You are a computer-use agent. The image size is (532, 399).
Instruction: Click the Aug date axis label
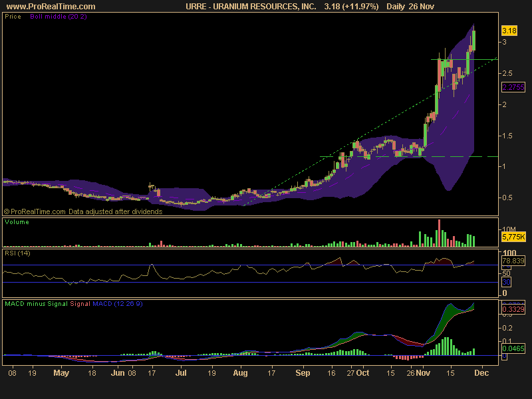(240, 373)
